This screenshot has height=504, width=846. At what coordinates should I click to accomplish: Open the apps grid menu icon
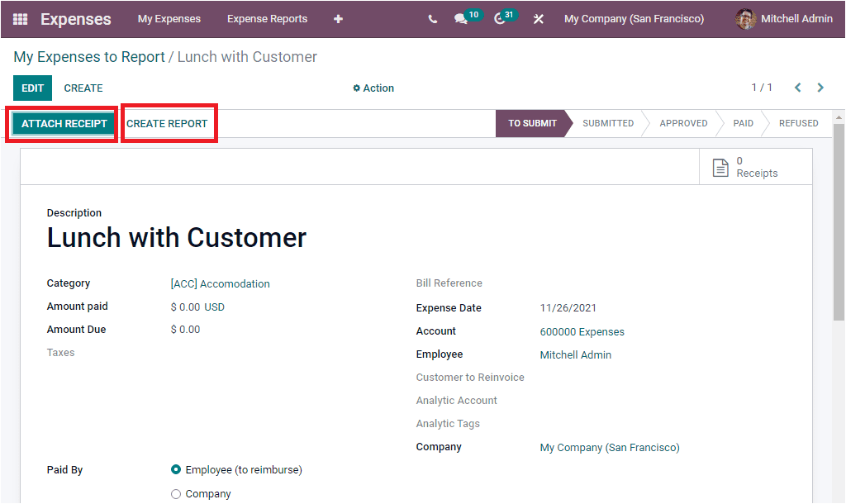tap(20, 19)
